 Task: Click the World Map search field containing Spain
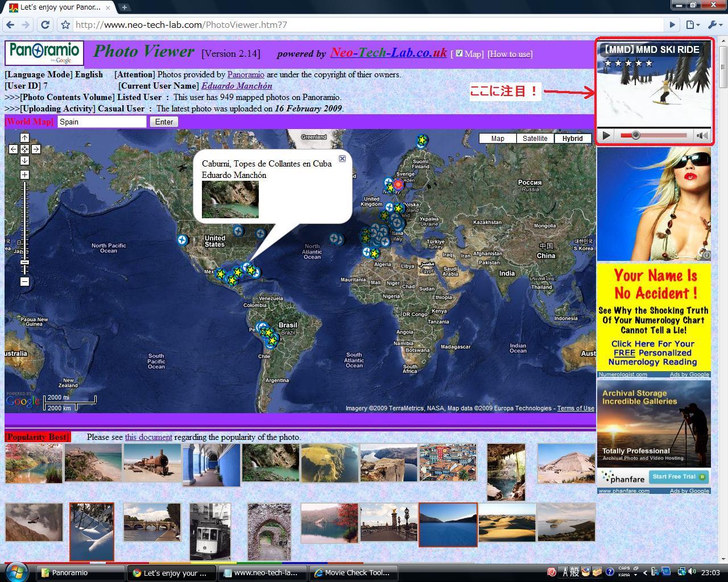(x=102, y=122)
